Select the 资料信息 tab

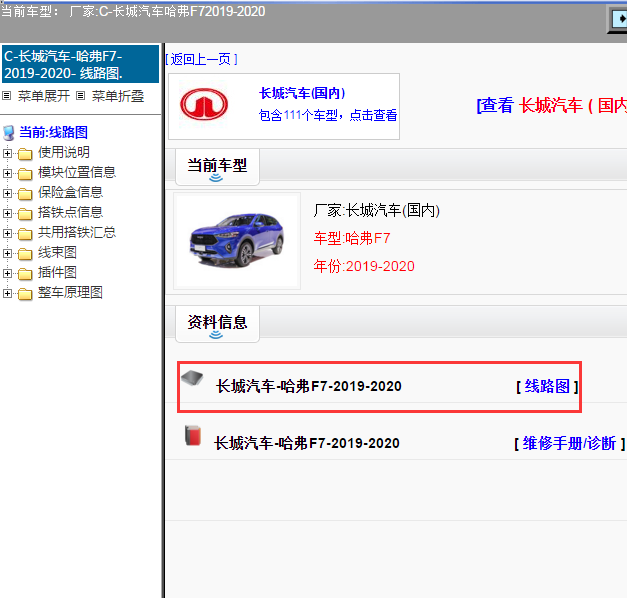(217, 324)
